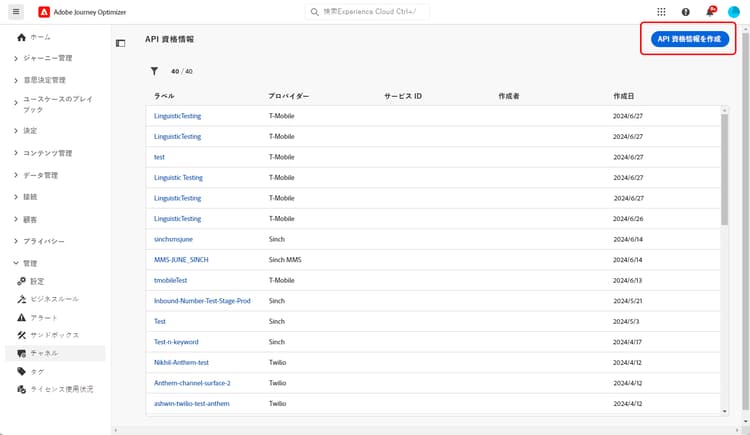Click the search magnifier icon
750x435 pixels.
coord(314,12)
